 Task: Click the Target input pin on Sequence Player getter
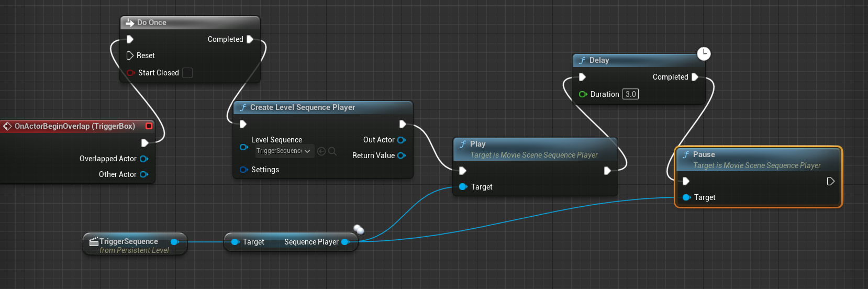point(235,242)
